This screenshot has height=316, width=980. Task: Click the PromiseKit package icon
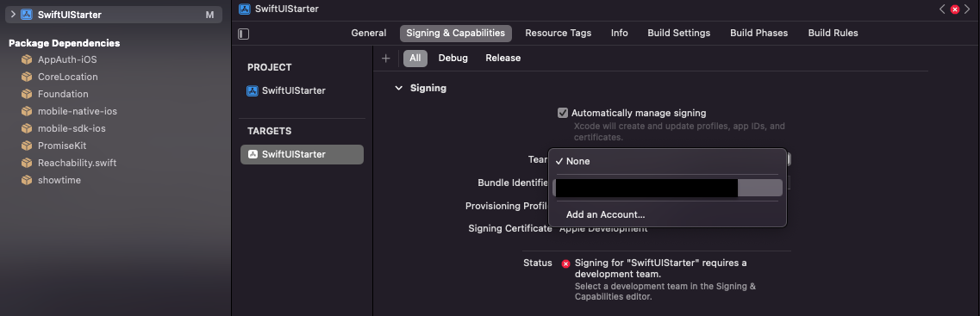pos(26,146)
